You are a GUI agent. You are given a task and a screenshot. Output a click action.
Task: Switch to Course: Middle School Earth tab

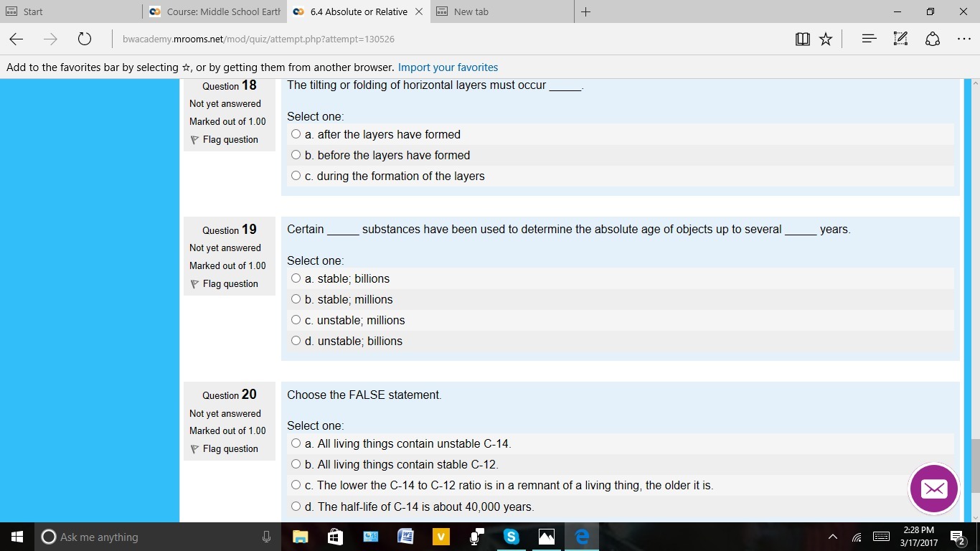click(x=215, y=11)
